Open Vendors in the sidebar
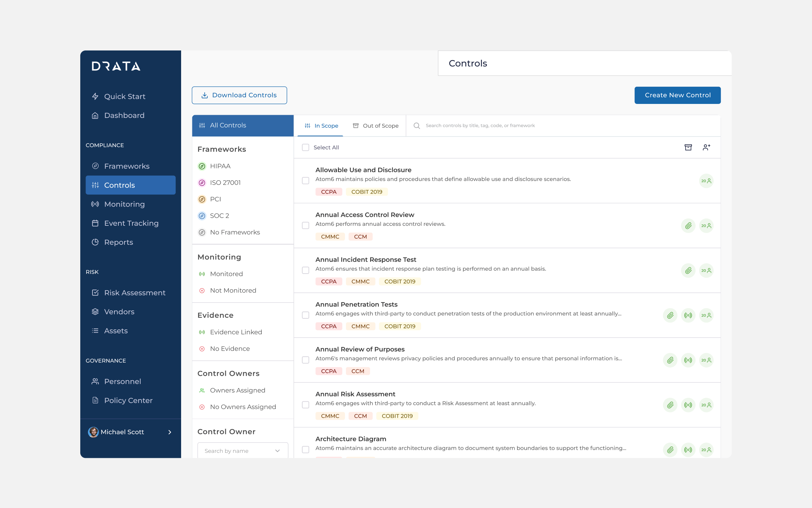 pos(131,312)
